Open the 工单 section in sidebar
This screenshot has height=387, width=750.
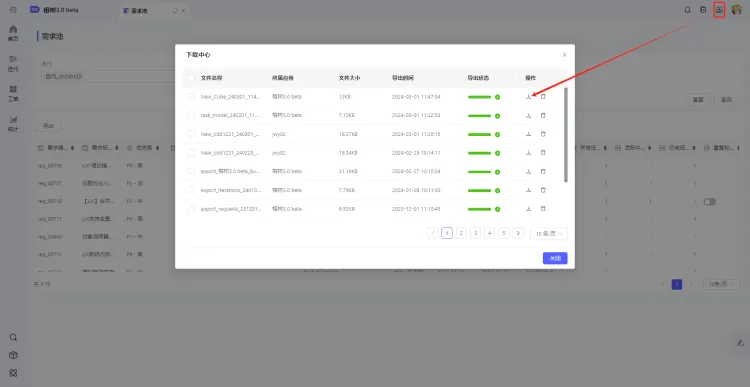(x=13, y=93)
